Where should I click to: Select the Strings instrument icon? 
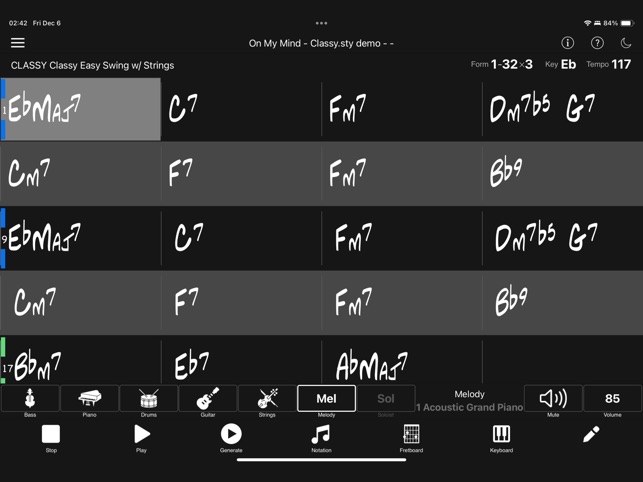(267, 398)
